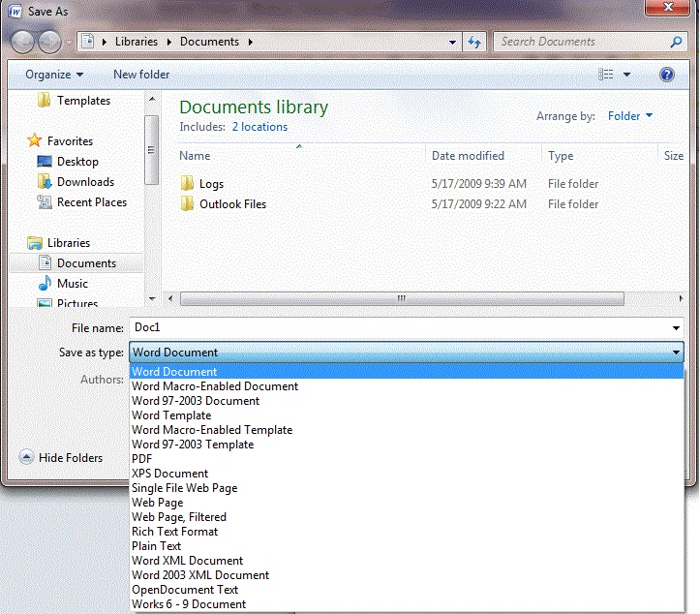Sort by the Size column header
The image size is (700, 614).
[x=674, y=156]
